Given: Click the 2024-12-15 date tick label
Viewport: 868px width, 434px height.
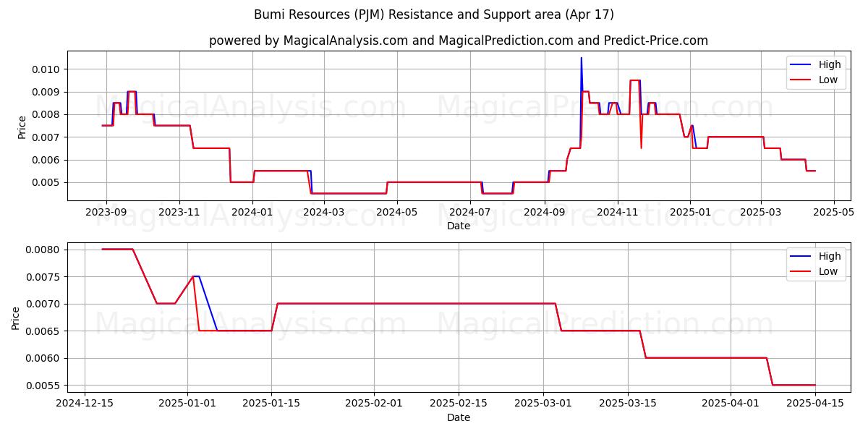Looking at the screenshot, I should click(85, 404).
